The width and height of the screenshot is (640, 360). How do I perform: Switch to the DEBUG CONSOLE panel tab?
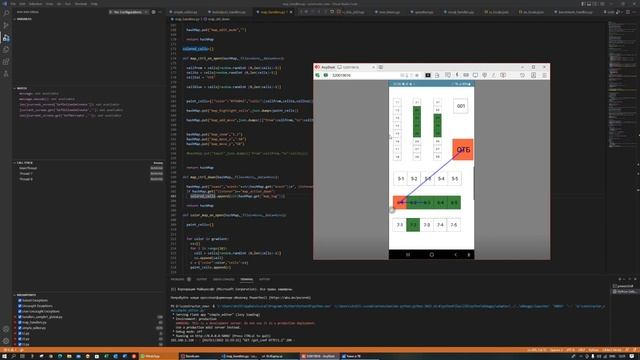click(224, 279)
